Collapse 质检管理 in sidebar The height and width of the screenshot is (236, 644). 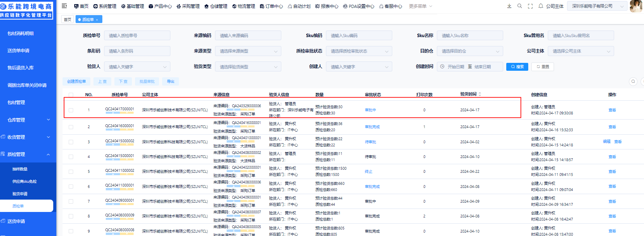pos(28,154)
